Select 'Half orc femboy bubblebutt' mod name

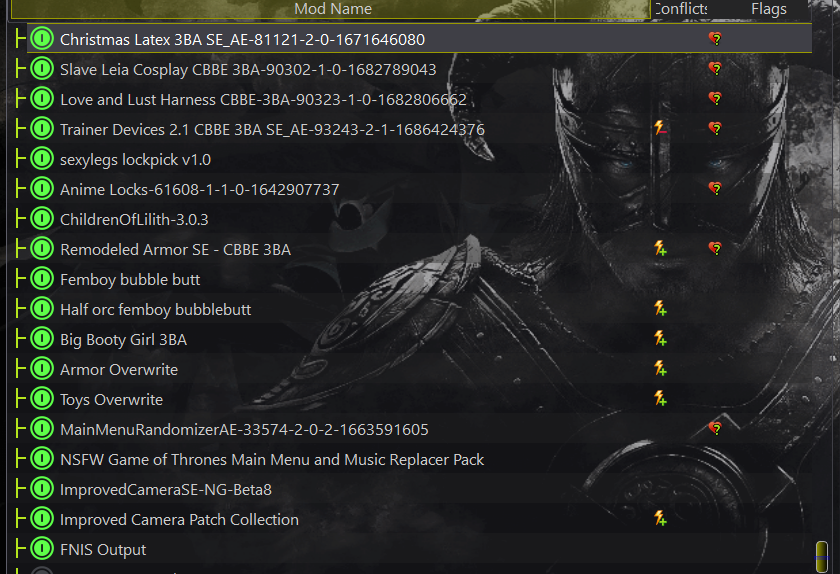pyautogui.click(x=155, y=310)
